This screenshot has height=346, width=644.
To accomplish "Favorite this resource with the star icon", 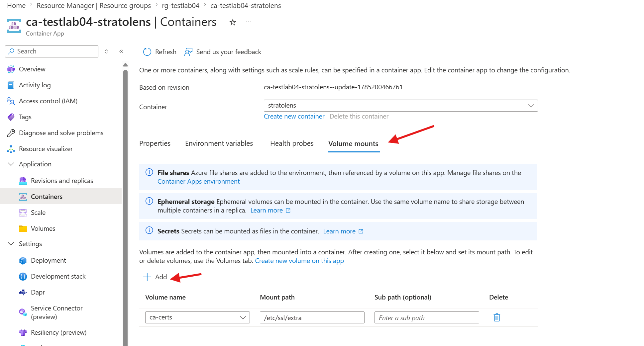I will point(233,22).
